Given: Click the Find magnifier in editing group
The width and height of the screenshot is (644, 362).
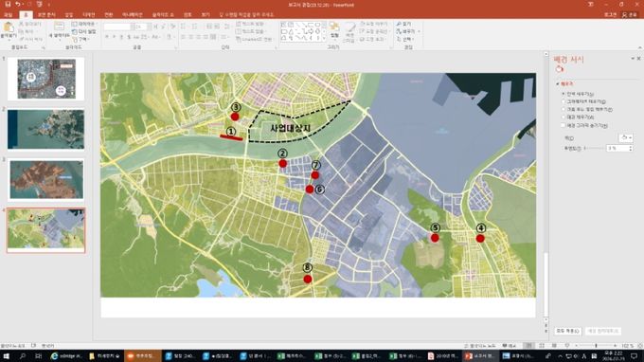Looking at the screenshot, I should [399, 25].
